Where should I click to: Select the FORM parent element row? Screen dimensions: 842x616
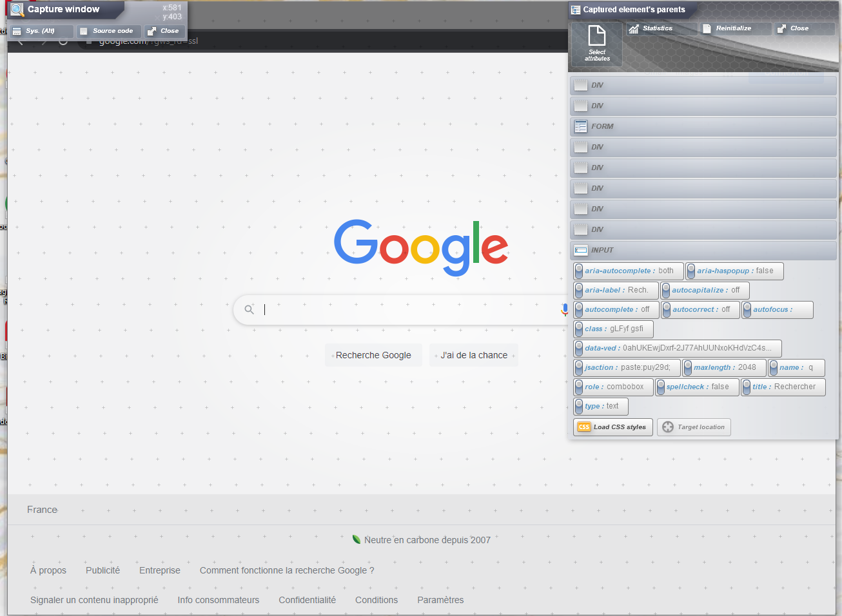703,126
